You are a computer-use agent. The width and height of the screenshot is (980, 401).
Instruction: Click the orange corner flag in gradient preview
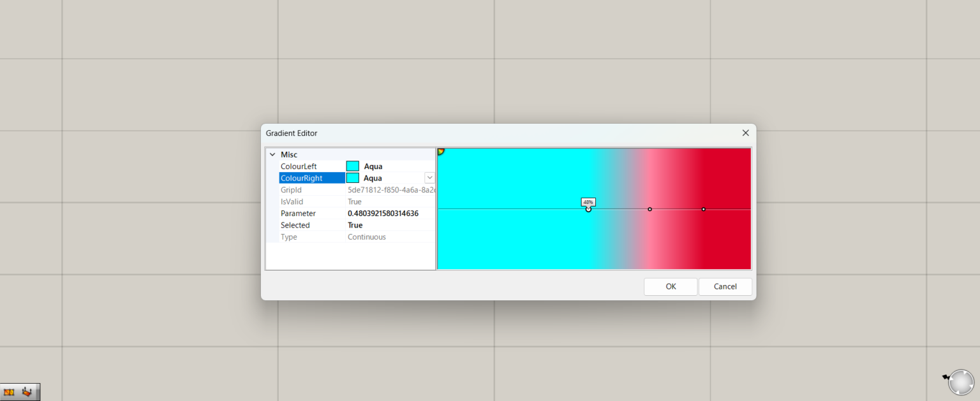[440, 150]
